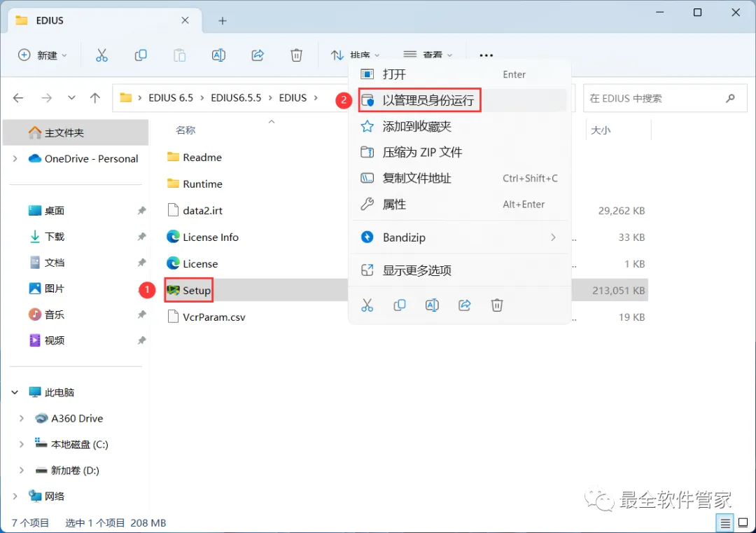This screenshot has width=756, height=533.
Task: Collapse the 此电脑 tree node
Action: [15, 392]
